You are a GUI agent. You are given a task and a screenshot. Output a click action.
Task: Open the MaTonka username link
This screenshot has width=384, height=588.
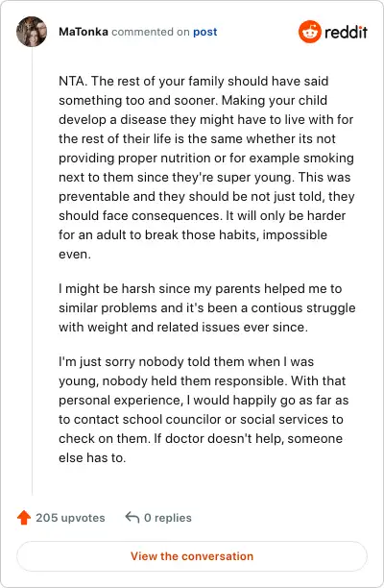(x=84, y=32)
